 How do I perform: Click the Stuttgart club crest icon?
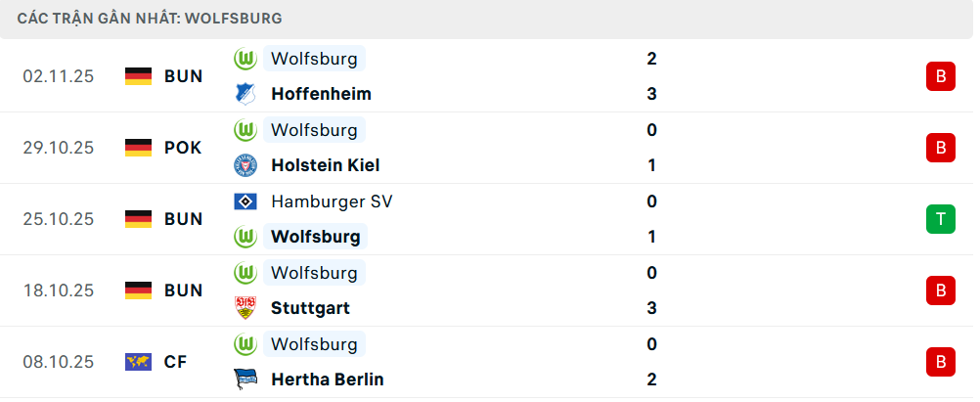tap(245, 308)
